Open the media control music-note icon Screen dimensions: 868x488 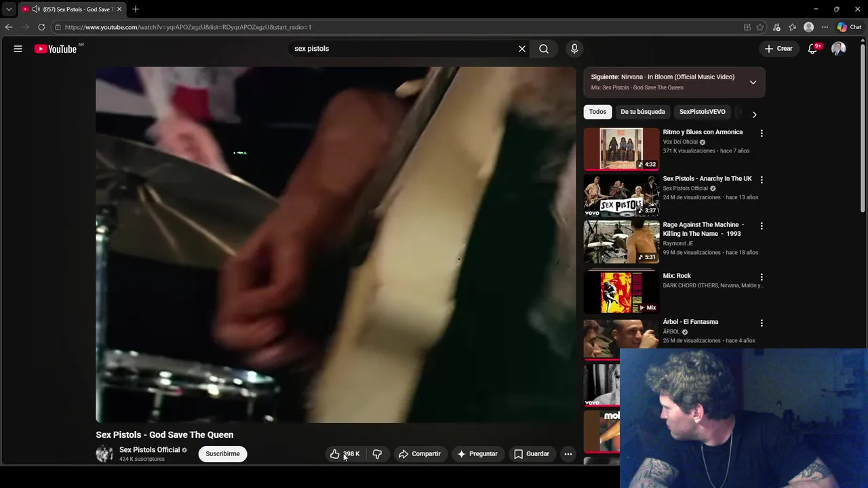(776, 27)
